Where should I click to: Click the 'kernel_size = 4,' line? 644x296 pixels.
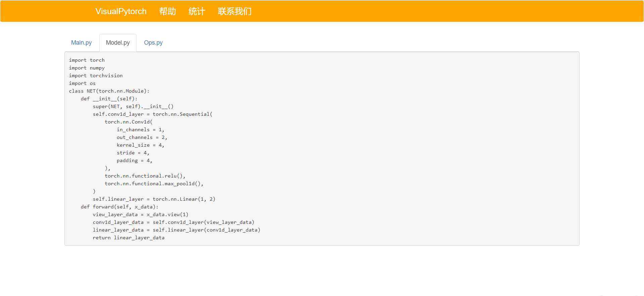(141, 145)
